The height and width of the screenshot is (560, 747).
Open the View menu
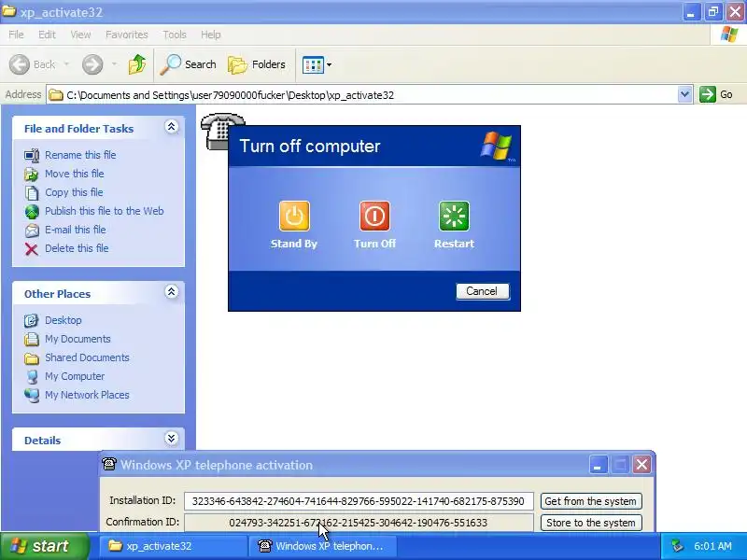tap(80, 35)
